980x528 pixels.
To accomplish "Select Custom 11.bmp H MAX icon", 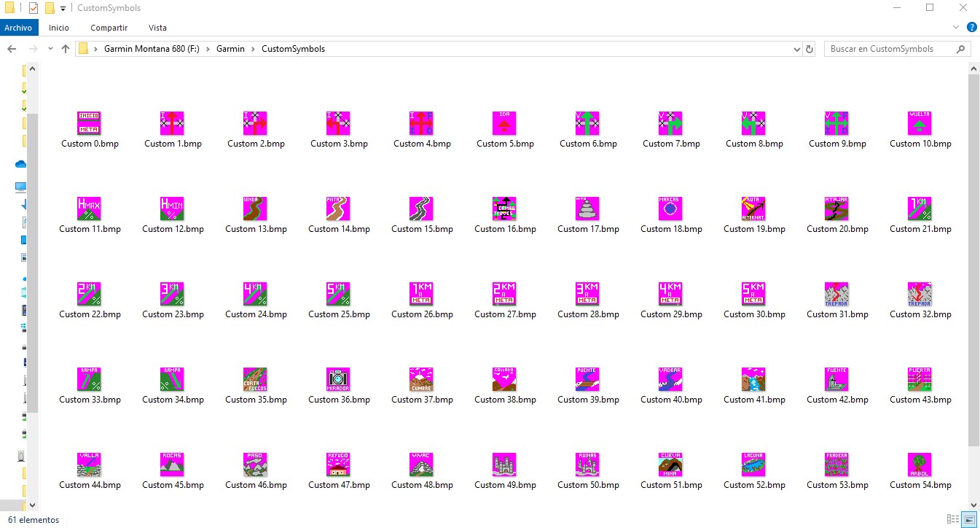I will click(x=89, y=209).
